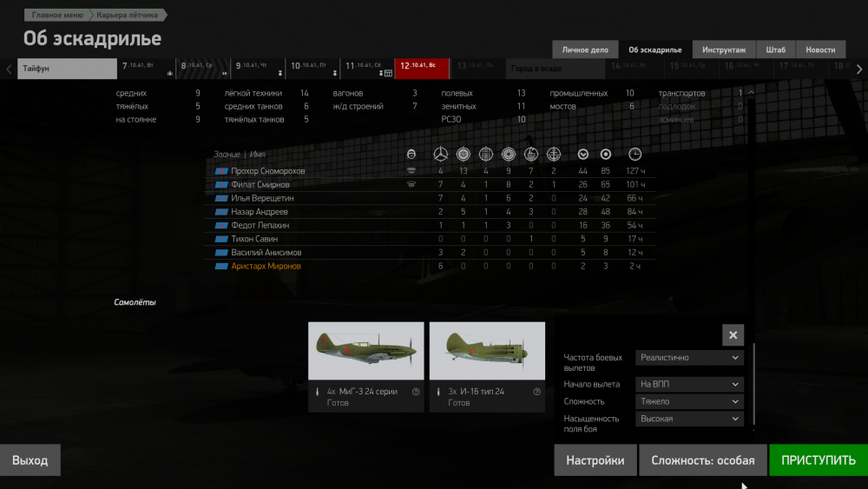The image size is (868, 489).
Task: Advance the timeline with right arrow
Action: click(x=859, y=69)
